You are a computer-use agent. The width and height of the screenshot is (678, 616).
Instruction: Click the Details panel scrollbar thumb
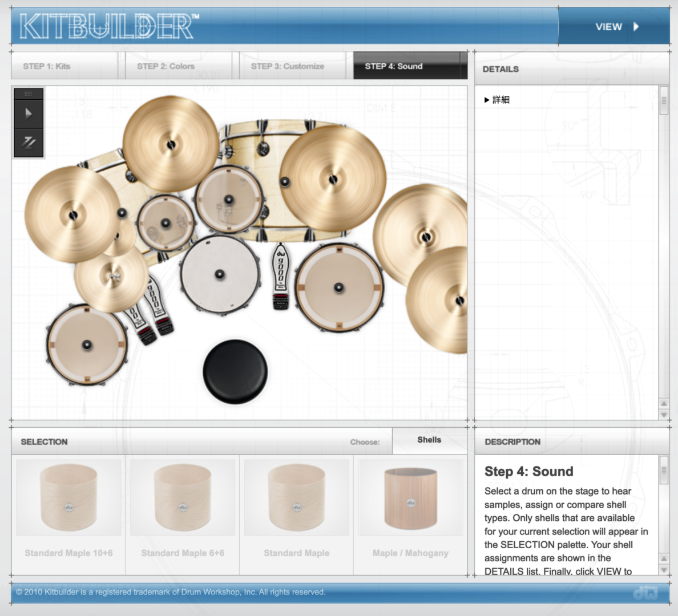coord(664,100)
